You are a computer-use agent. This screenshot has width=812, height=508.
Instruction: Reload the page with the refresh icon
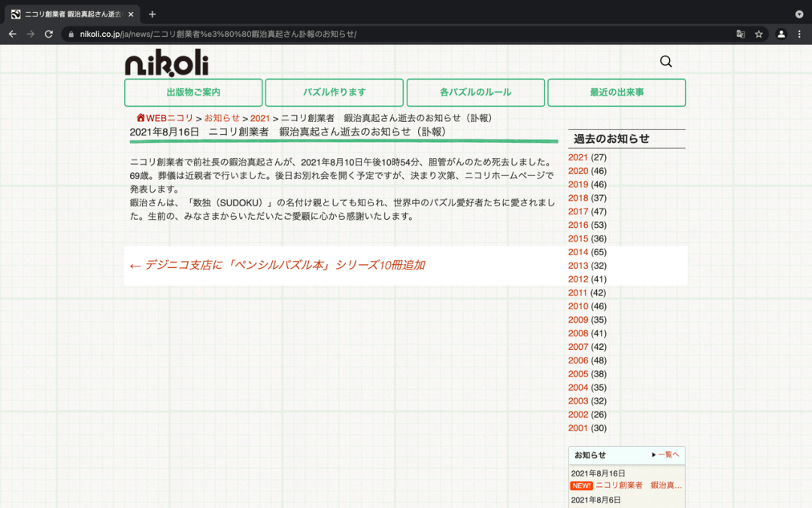pyautogui.click(x=49, y=34)
